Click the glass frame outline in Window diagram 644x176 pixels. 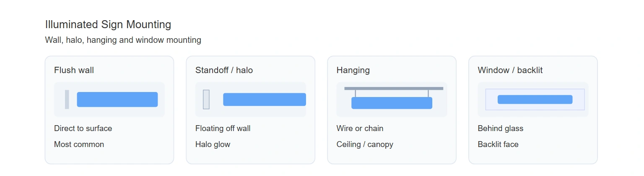pyautogui.click(x=535, y=100)
